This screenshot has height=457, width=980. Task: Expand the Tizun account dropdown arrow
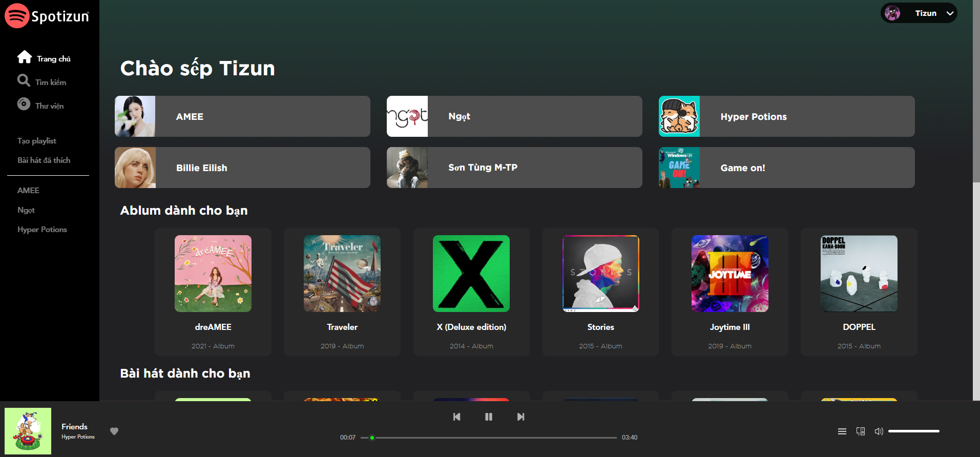coord(950,13)
